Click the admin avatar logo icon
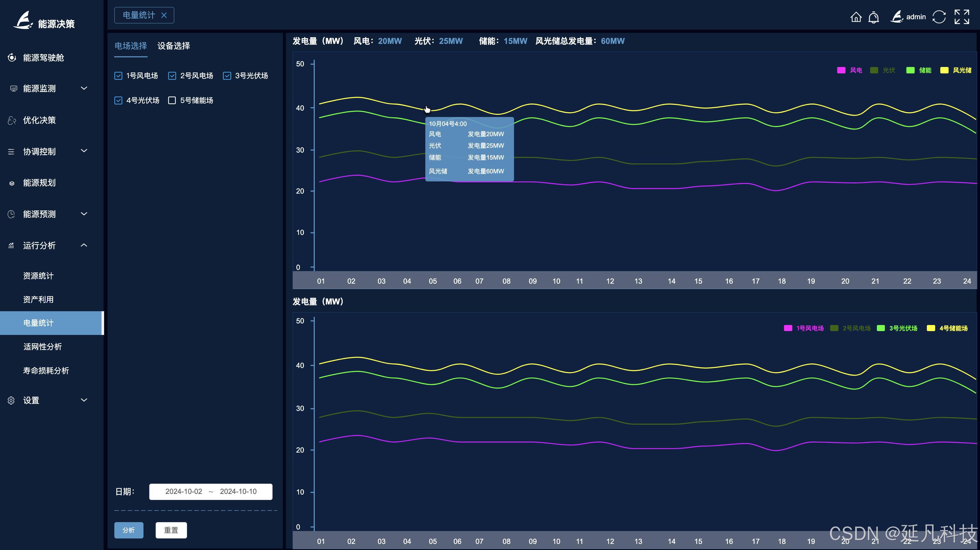980x550 pixels. 897,17
